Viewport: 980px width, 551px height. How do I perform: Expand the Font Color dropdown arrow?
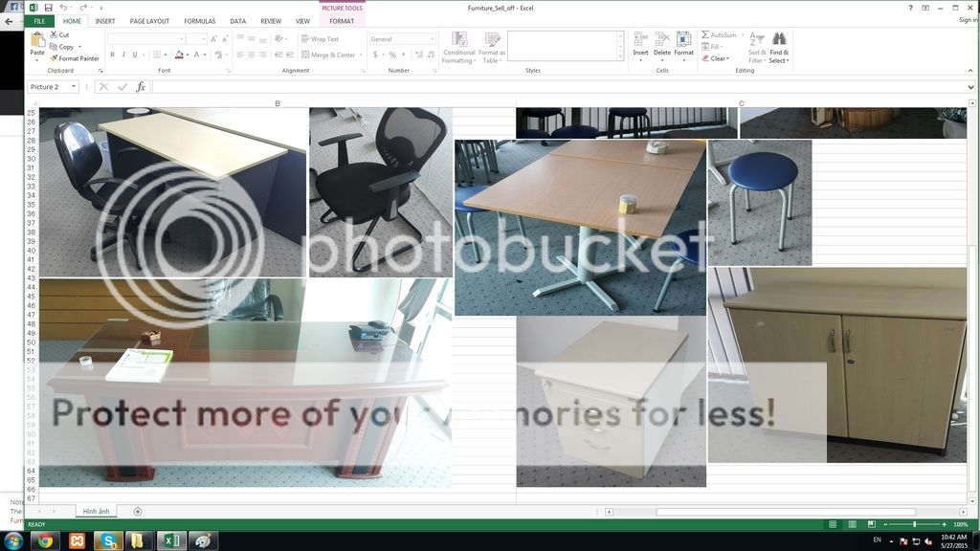(x=205, y=55)
